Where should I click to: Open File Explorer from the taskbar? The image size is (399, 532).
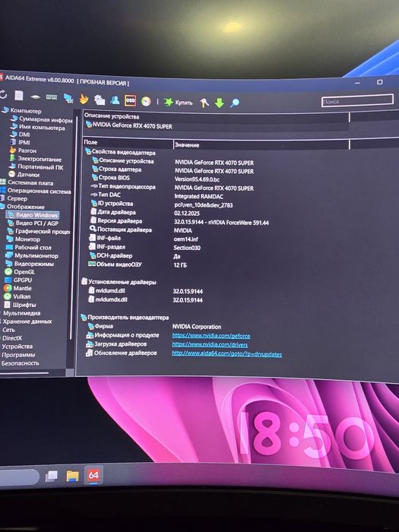point(72,476)
